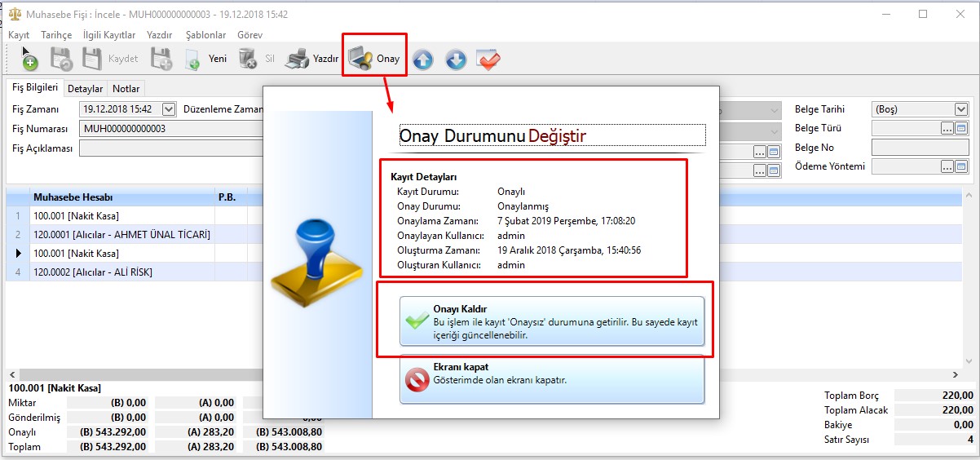This screenshot has width=980, height=460.
Task: Open the İlgili Kayıtlar menu
Action: click(109, 35)
